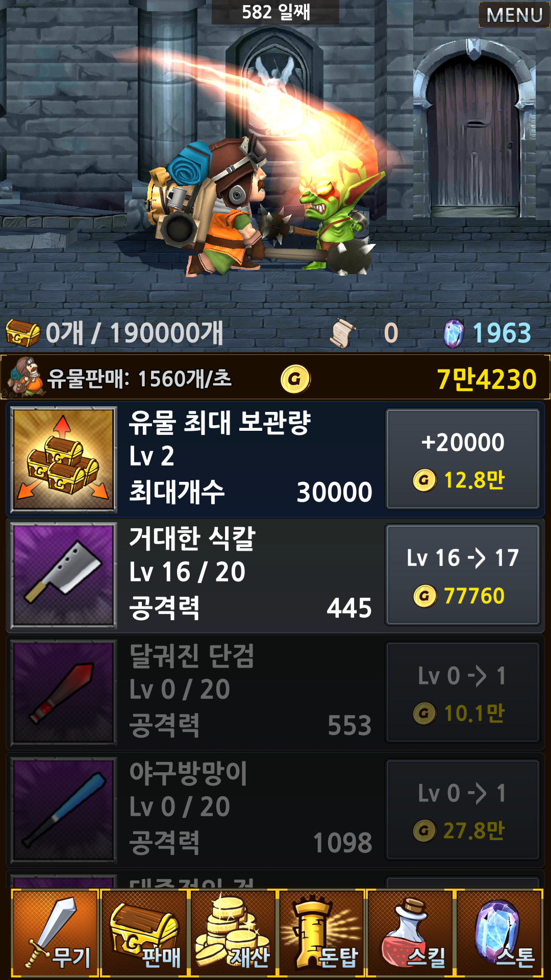Buy 야구방망이 level 1 for 27.8만
Screen dimensions: 551x980
tap(463, 810)
